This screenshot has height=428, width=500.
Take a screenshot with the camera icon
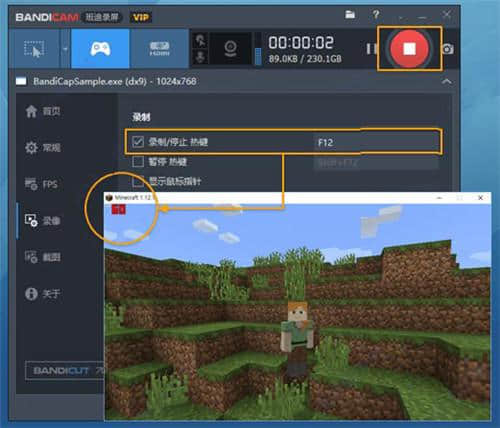(x=448, y=49)
